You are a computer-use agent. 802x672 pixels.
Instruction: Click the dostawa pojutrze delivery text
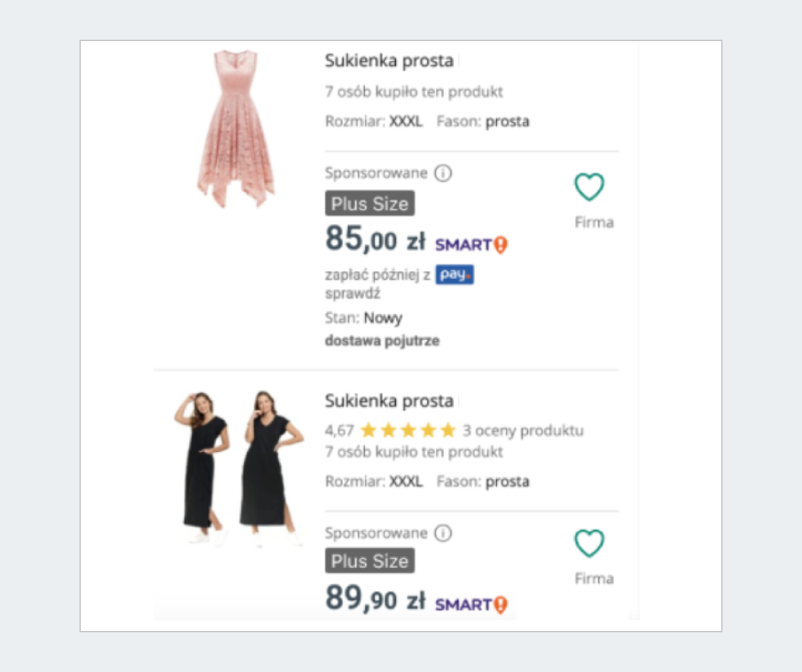pos(382,340)
